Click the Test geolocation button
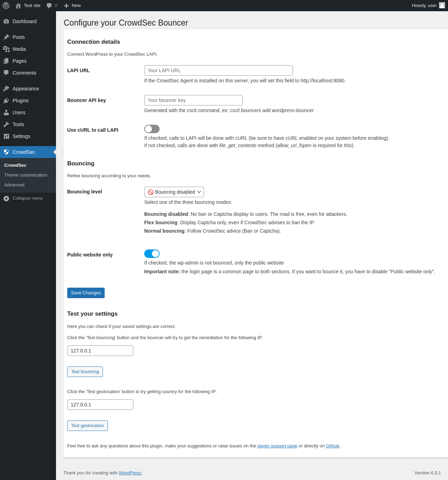The width and height of the screenshot is (448, 480). (x=87, y=426)
